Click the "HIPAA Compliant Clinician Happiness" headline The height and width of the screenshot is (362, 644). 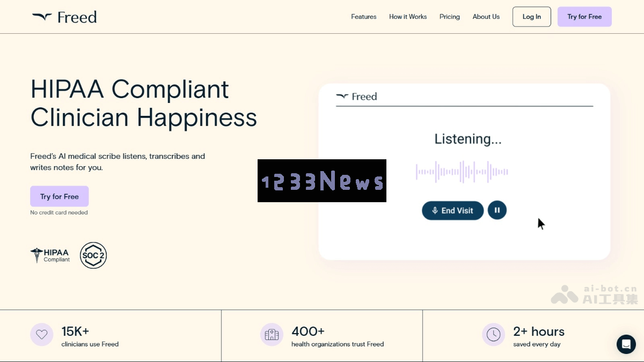click(x=144, y=103)
